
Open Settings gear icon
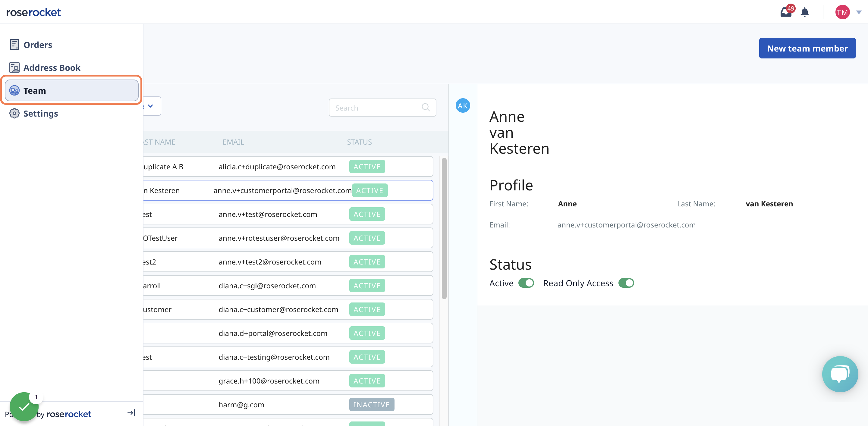[14, 113]
